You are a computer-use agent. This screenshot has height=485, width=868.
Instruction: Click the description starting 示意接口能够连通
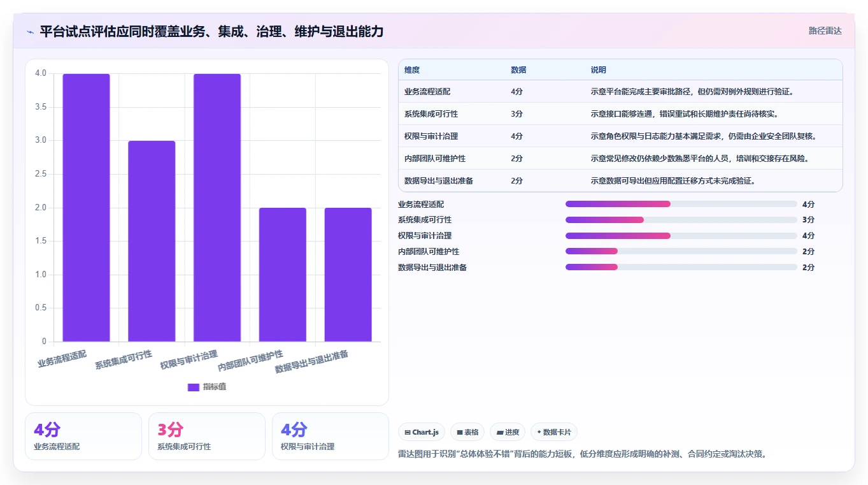[x=685, y=114]
